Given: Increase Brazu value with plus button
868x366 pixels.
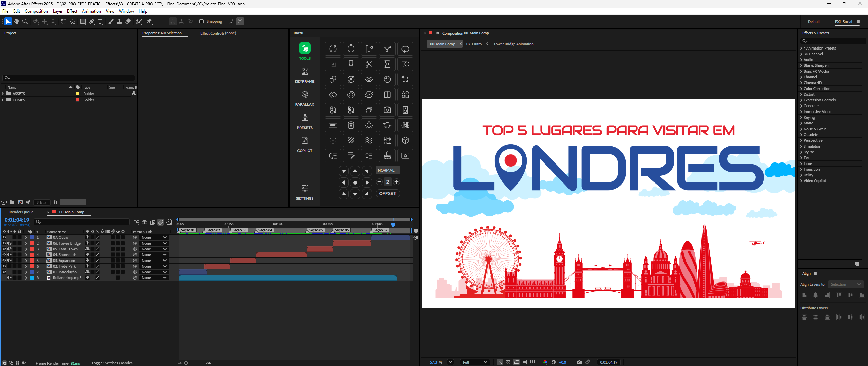Looking at the screenshot, I should [396, 182].
